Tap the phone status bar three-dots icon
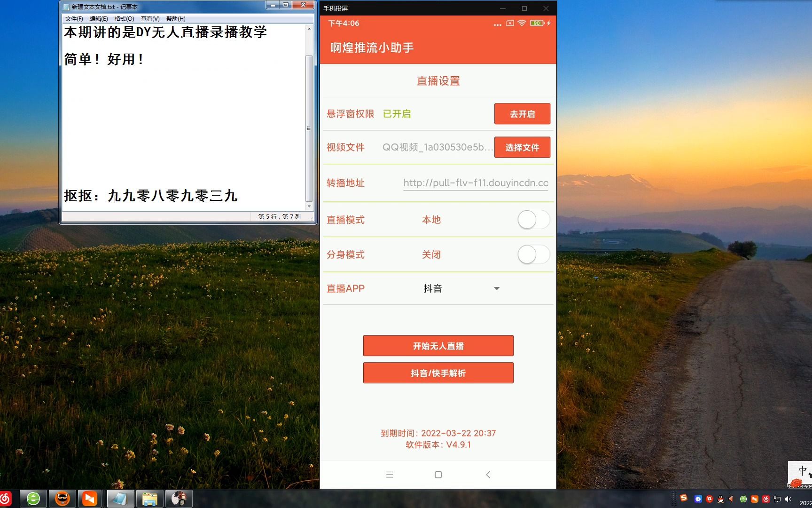The width and height of the screenshot is (812, 508). [x=497, y=24]
